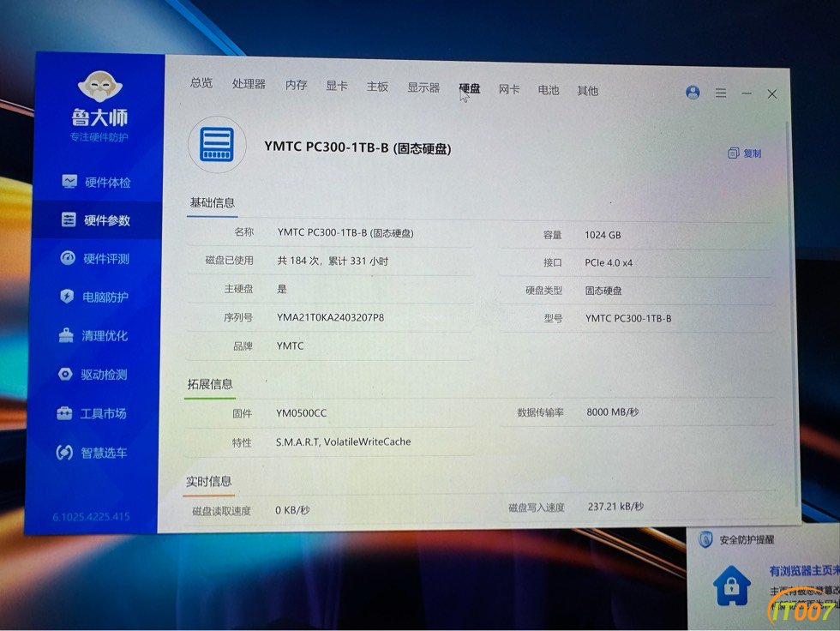
Task: Switch to the 其他 tab
Action: pyautogui.click(x=588, y=91)
